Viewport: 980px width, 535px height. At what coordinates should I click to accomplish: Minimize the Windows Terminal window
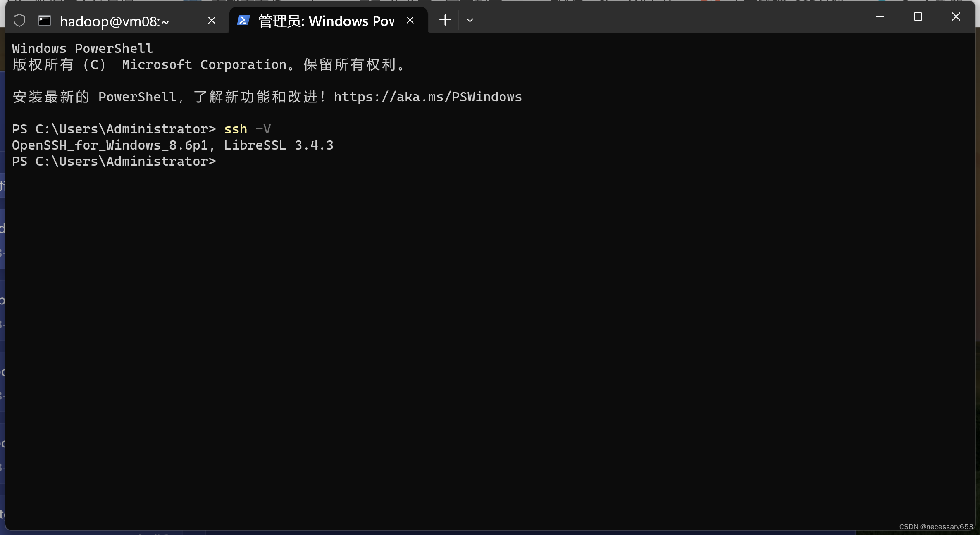(880, 17)
